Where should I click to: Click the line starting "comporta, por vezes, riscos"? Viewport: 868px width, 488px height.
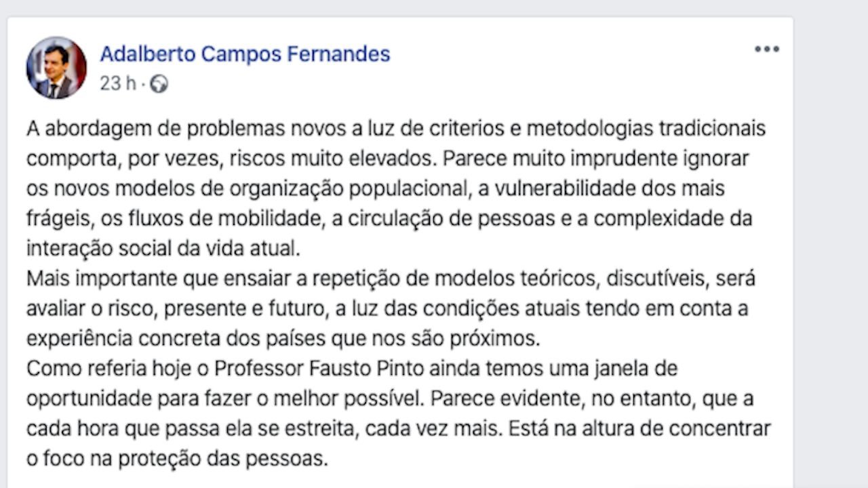(388, 159)
